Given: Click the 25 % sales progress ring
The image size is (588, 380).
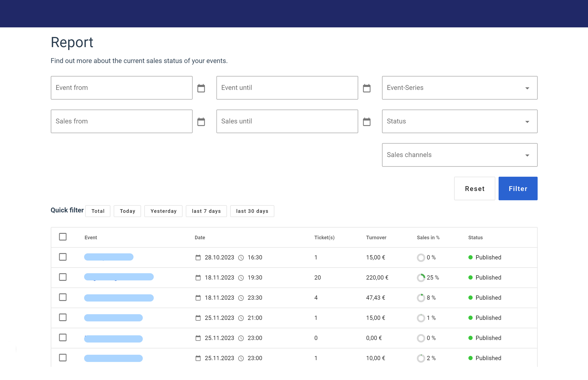Looking at the screenshot, I should [x=421, y=278].
